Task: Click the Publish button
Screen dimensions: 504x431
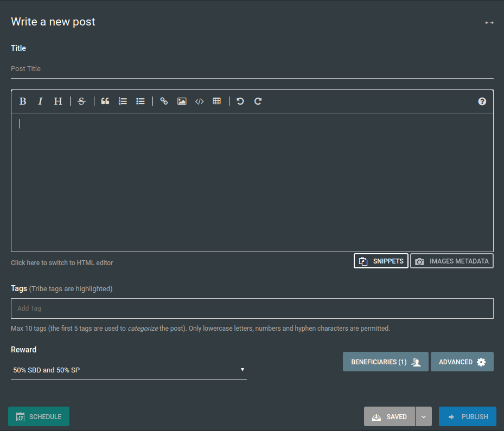Action: point(467,417)
